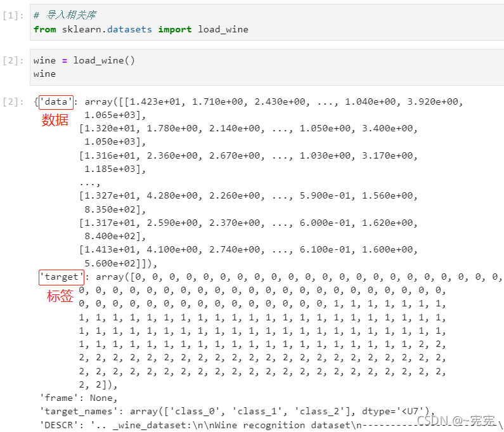The image size is (504, 432).
Task: Click value 5.600e+02 at the array's end
Action: [x=110, y=263]
